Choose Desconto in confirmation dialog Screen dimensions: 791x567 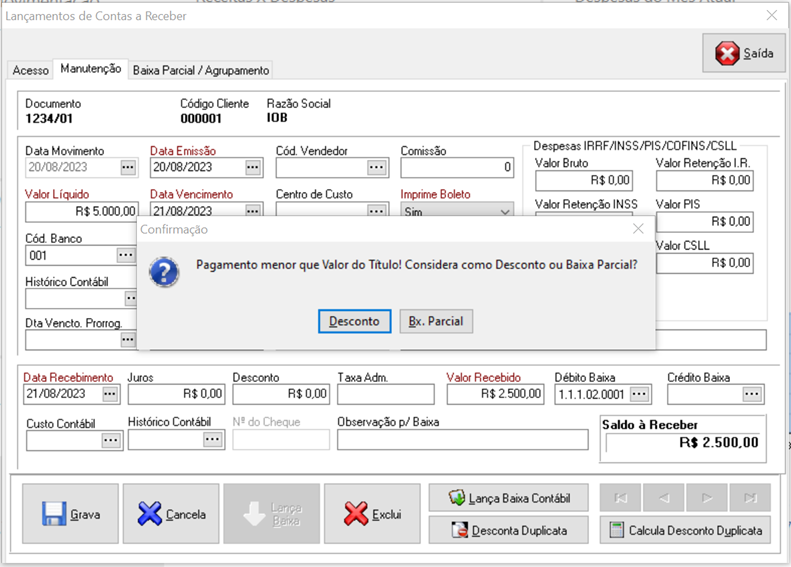pyautogui.click(x=355, y=321)
